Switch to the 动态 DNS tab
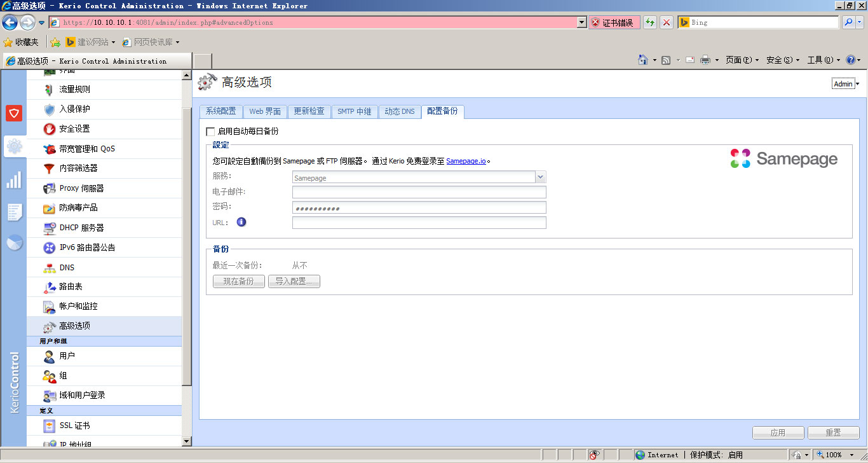 click(x=399, y=111)
